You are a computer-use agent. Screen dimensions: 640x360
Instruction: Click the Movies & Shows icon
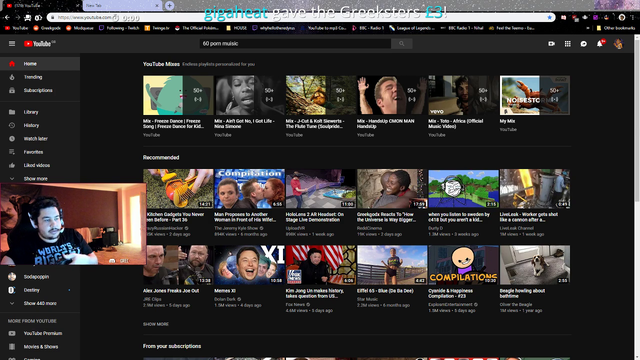(12, 347)
